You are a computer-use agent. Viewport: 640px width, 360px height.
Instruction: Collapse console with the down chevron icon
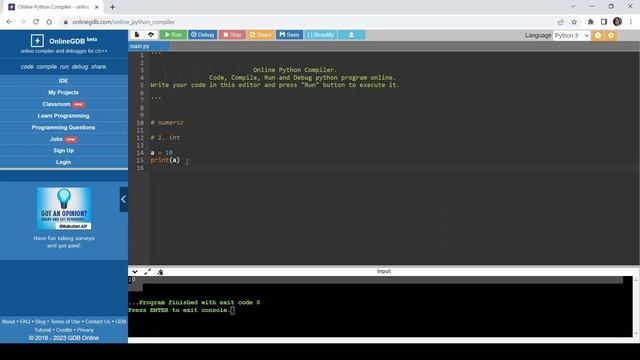pyautogui.click(x=135, y=271)
